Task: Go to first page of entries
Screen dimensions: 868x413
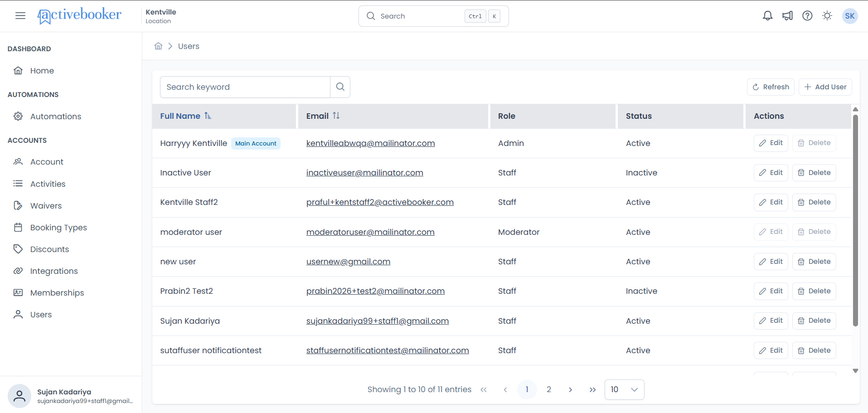Action: click(x=484, y=390)
